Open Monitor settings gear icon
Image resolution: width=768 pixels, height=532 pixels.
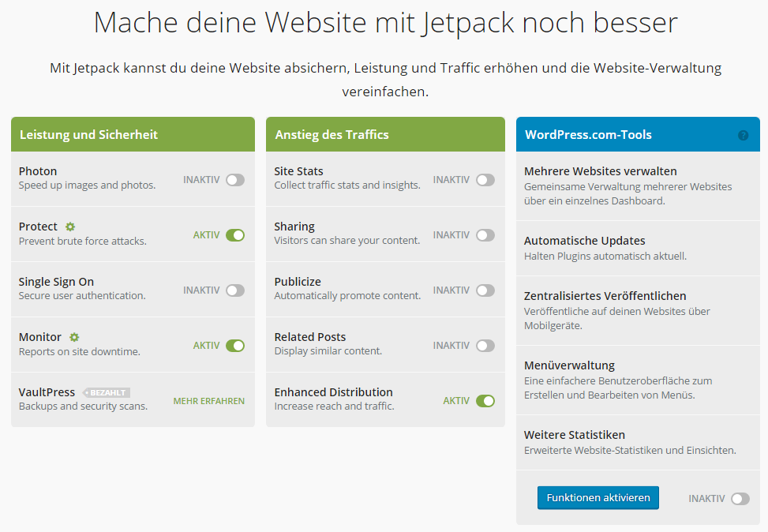click(74, 337)
